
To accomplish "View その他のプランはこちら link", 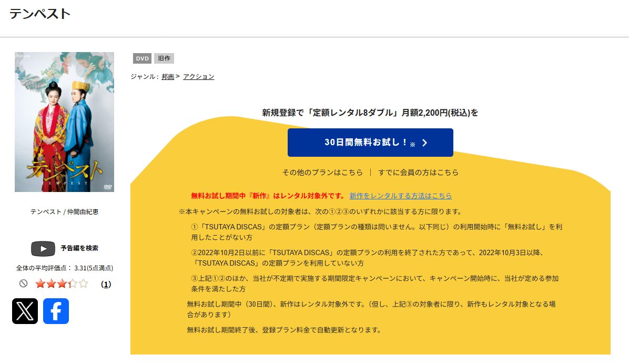I will tap(322, 173).
